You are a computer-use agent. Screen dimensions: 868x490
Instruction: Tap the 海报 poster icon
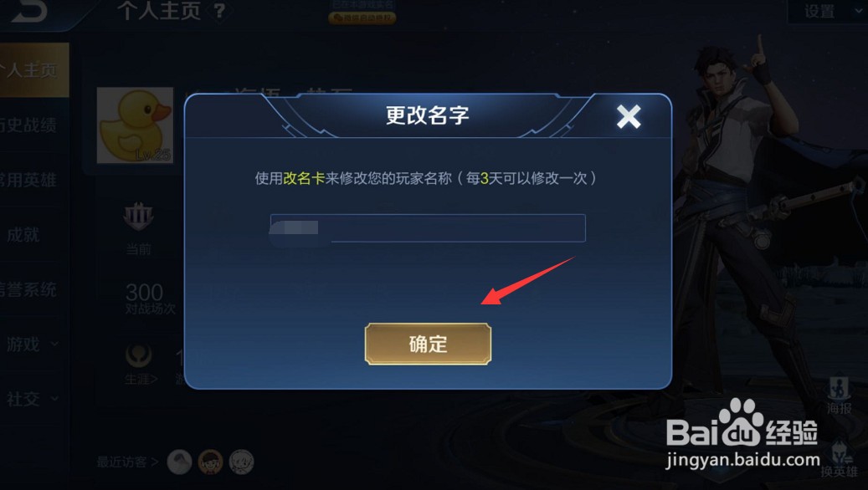(839, 395)
